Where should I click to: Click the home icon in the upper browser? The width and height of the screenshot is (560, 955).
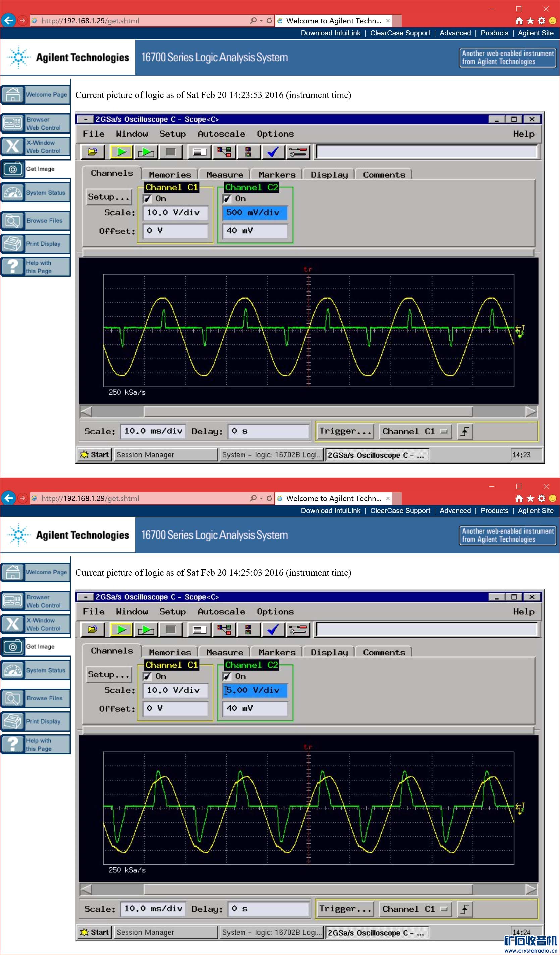[519, 21]
